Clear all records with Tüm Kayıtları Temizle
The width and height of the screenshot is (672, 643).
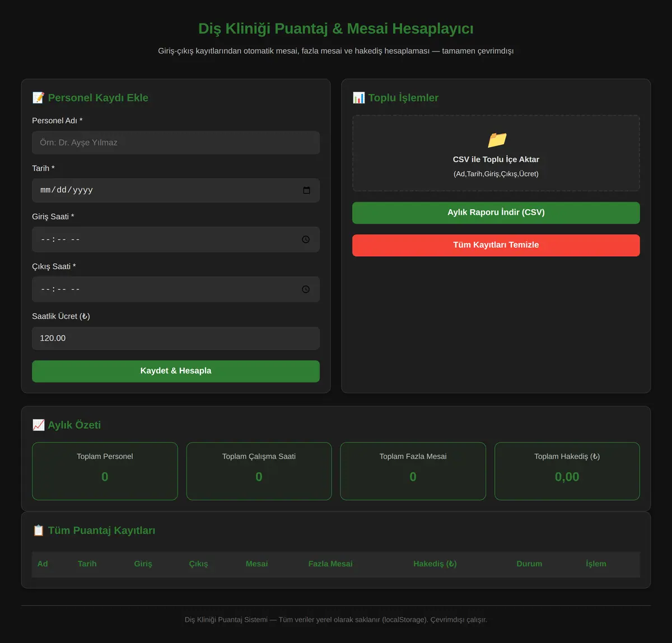[x=496, y=245]
